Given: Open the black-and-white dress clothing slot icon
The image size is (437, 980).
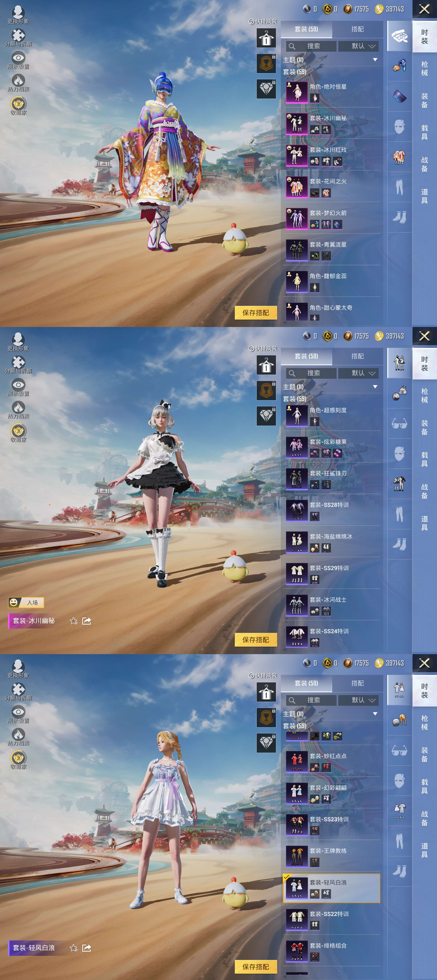Looking at the screenshot, I should click(399, 484).
